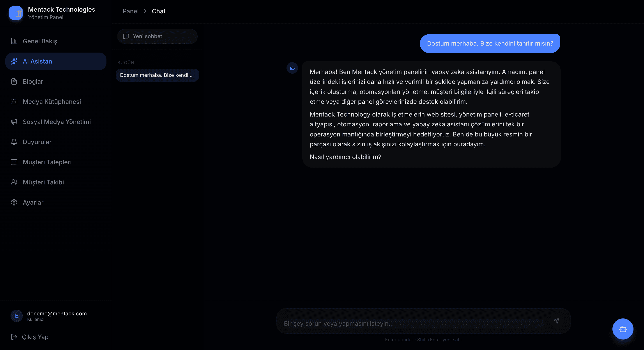Click the Chat breadcrumb label
The image size is (644, 350).
pos(159,11)
